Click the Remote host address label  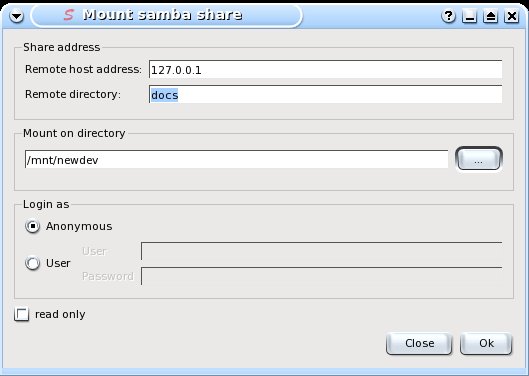pos(83,69)
